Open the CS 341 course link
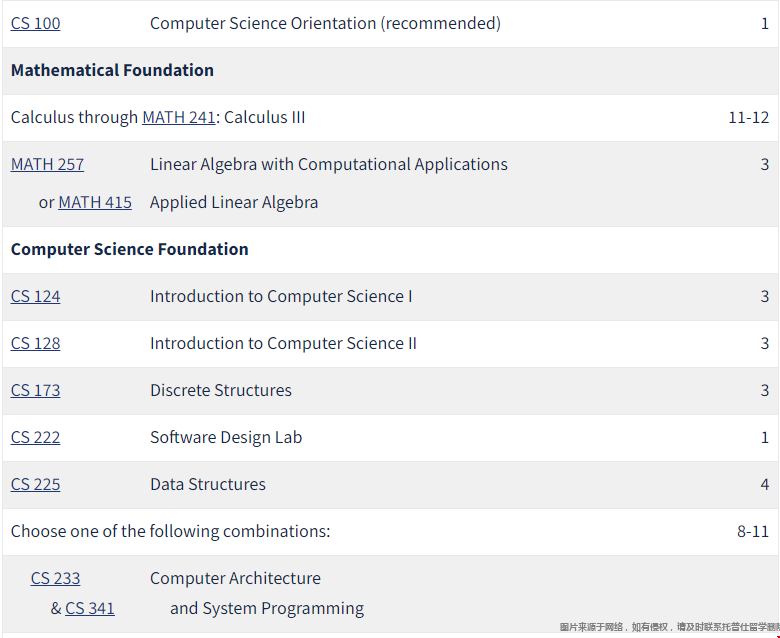This screenshot has width=780, height=638. pos(90,609)
